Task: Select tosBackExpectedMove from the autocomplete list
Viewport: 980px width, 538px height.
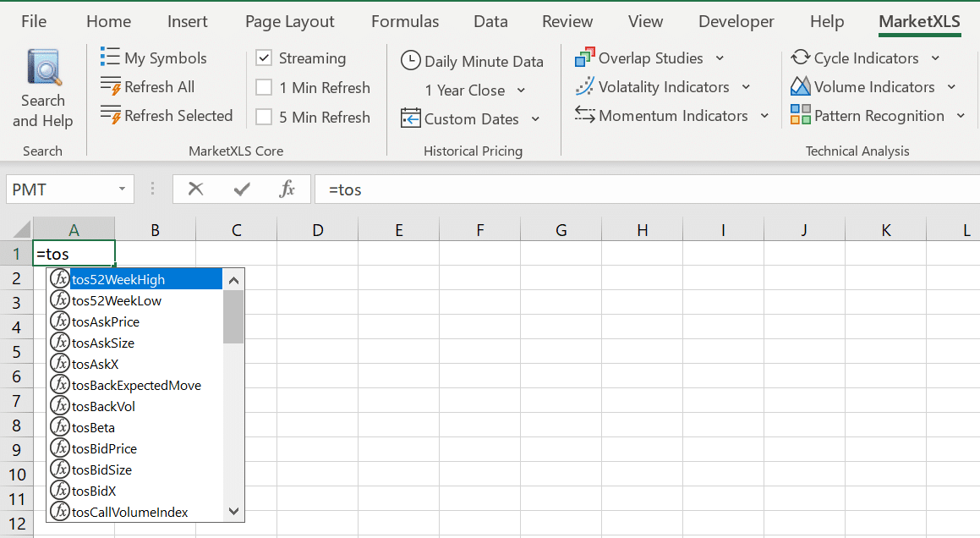Action: [135, 385]
